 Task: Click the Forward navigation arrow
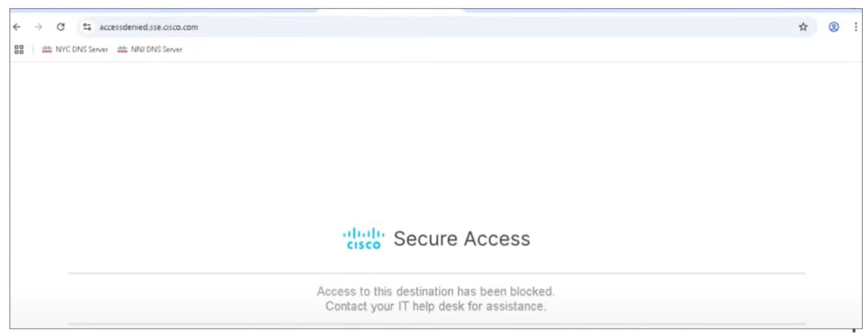click(x=38, y=27)
